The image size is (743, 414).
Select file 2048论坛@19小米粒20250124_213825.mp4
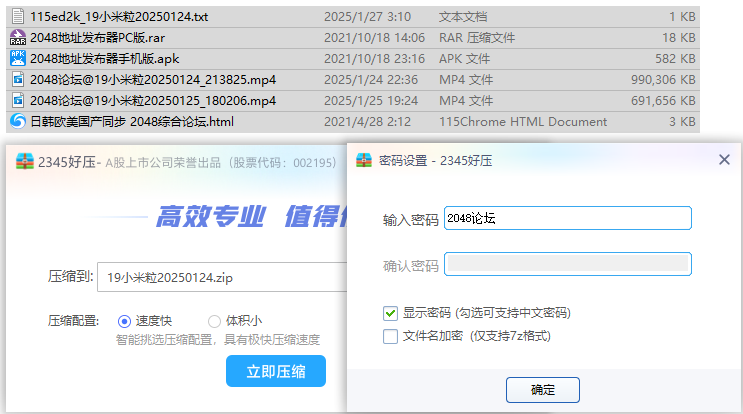point(153,80)
